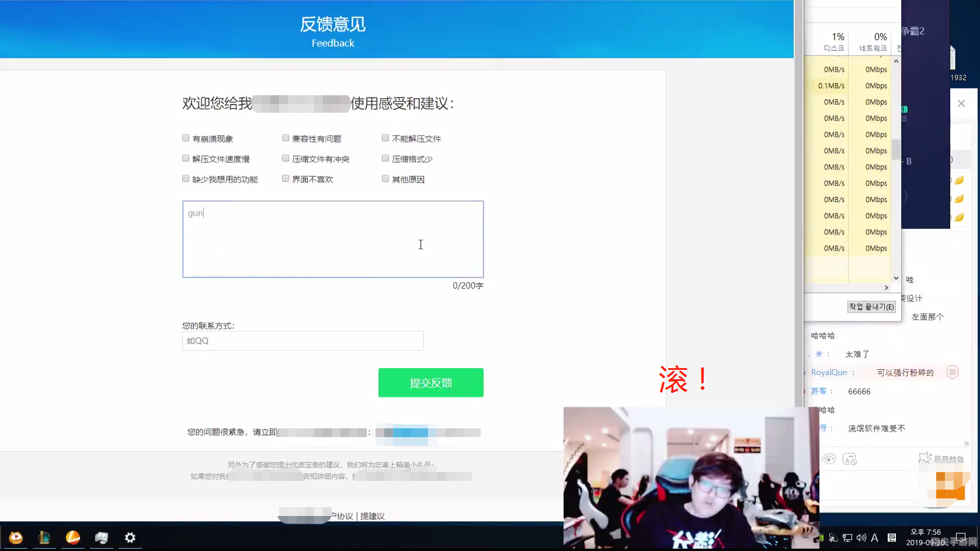Select the 0.1MB/s disk value row
The image size is (980, 551).
click(831, 86)
